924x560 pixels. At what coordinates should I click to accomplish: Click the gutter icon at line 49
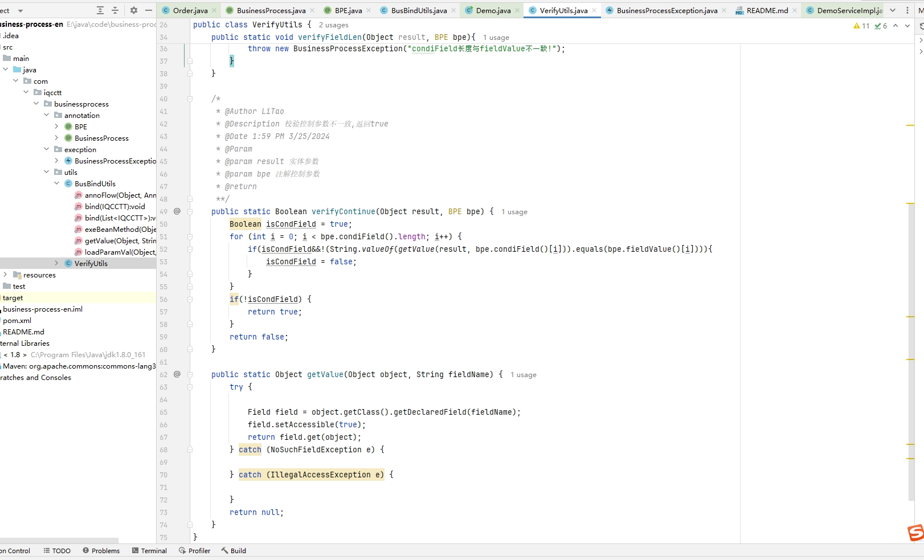click(177, 211)
